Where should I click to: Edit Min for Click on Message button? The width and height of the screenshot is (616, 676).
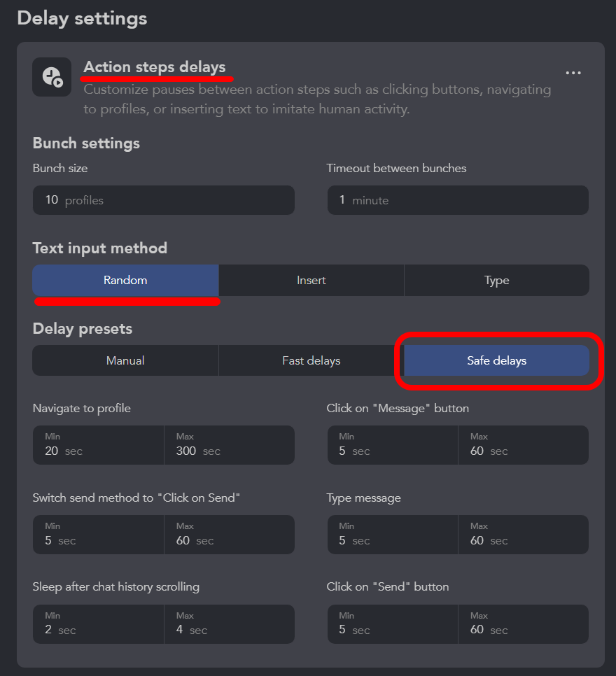[393, 445]
